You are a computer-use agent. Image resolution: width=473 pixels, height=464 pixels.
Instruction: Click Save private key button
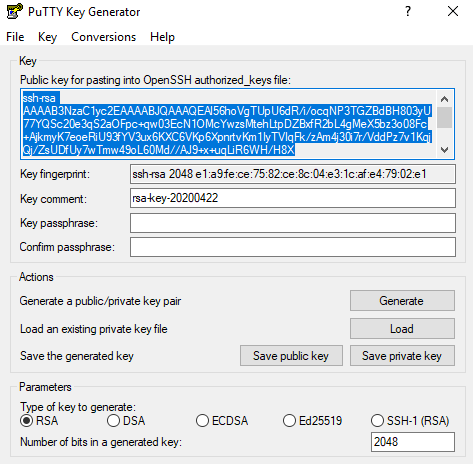[x=402, y=356]
